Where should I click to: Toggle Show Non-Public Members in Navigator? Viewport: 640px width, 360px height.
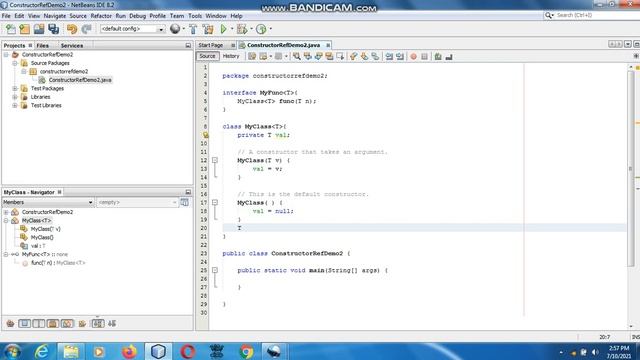[53, 324]
